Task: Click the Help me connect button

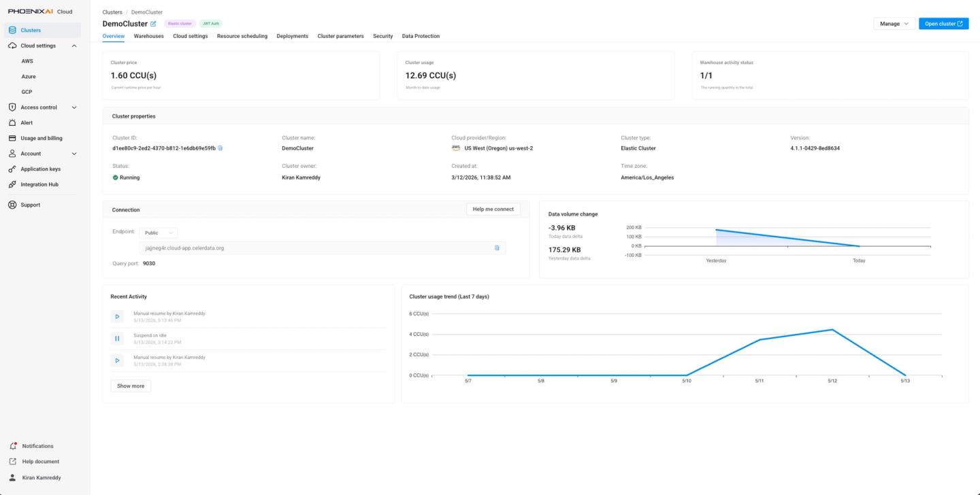Action: [493, 209]
